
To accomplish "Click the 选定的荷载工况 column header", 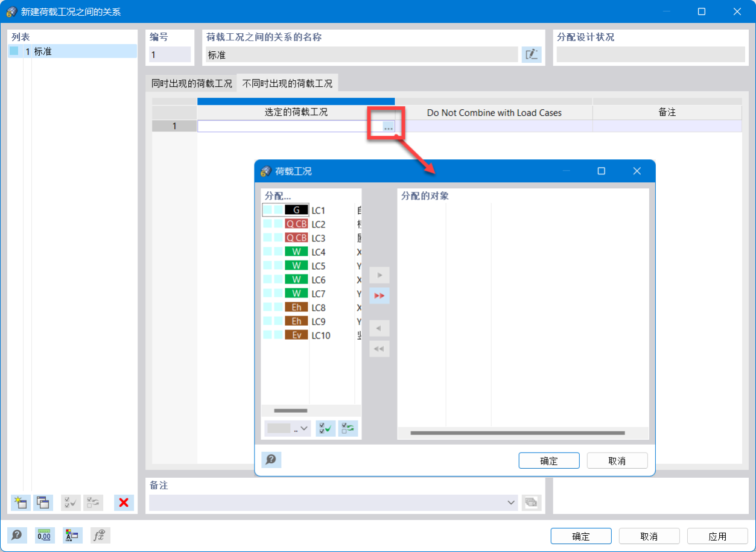I will (296, 112).
